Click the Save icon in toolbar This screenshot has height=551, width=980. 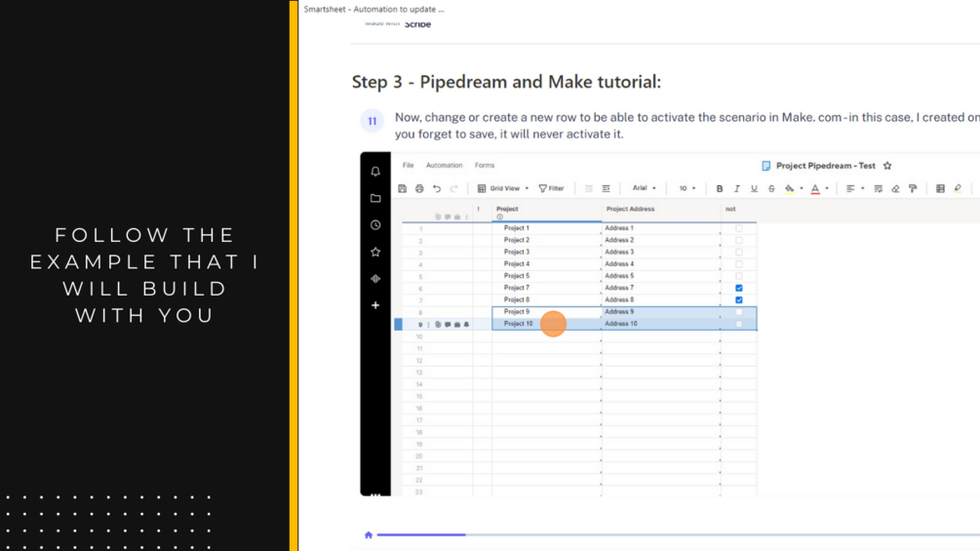402,188
